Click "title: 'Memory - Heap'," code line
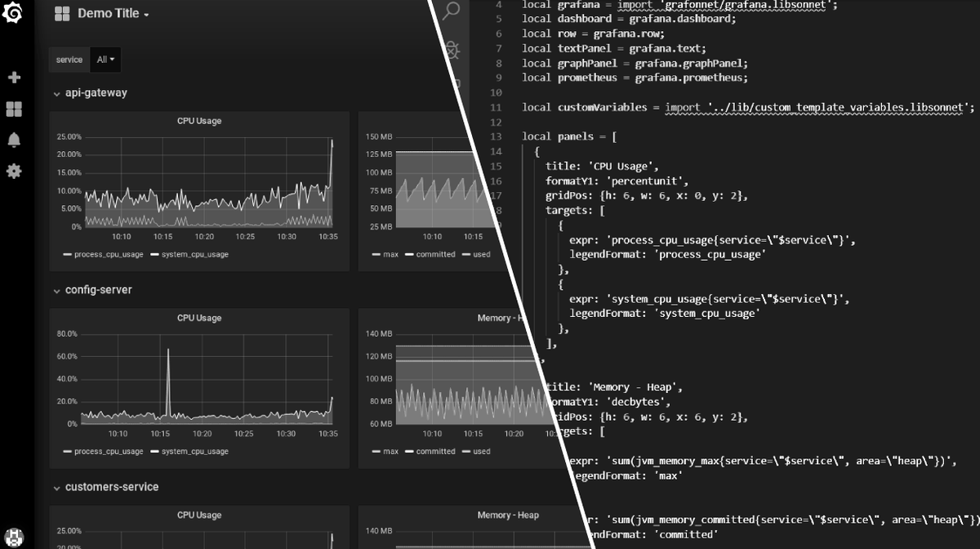Image resolution: width=980 pixels, height=549 pixels. point(612,386)
